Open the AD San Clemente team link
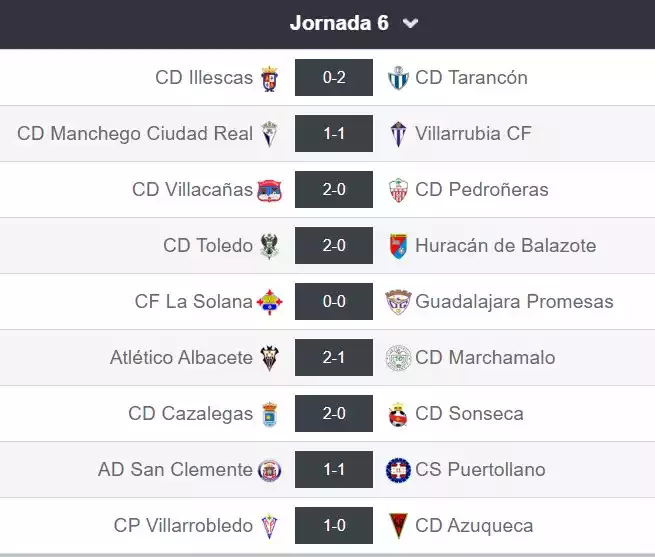 175,470
